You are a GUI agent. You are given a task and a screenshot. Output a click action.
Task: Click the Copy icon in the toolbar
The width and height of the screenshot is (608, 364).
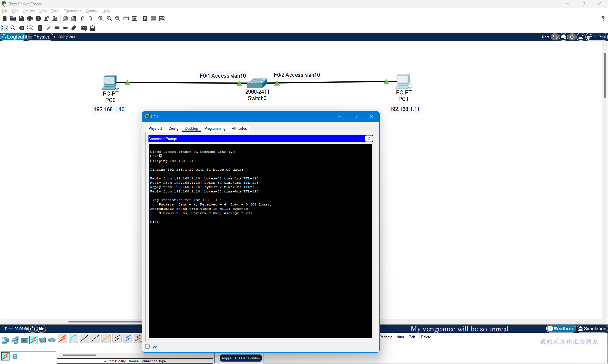(x=65, y=18)
